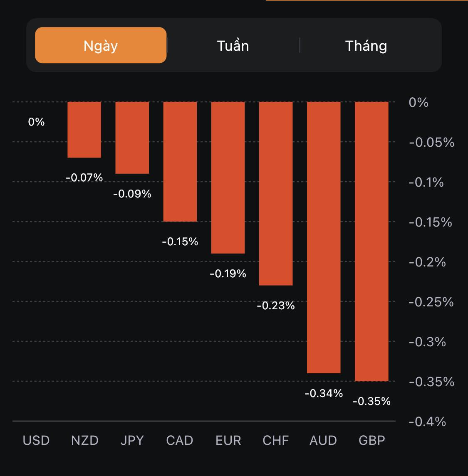The image size is (468, 476).
Task: Select the AUD bar
Action: click(x=324, y=237)
